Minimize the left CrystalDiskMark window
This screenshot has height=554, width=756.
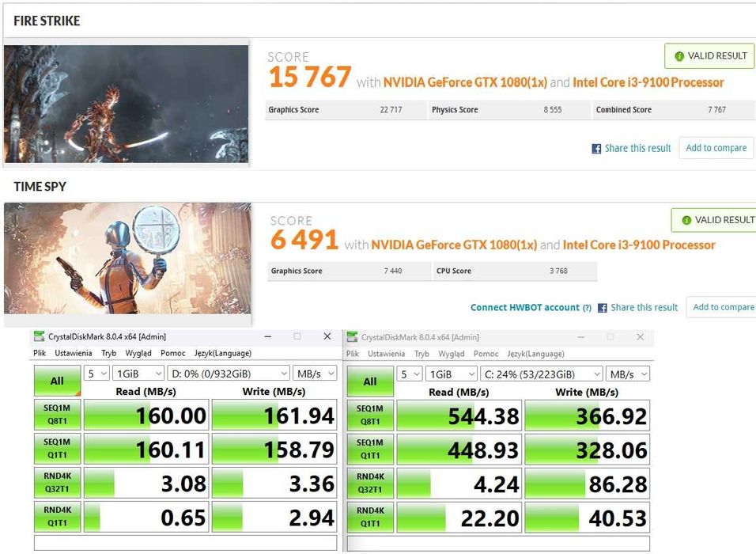pyautogui.click(x=268, y=336)
